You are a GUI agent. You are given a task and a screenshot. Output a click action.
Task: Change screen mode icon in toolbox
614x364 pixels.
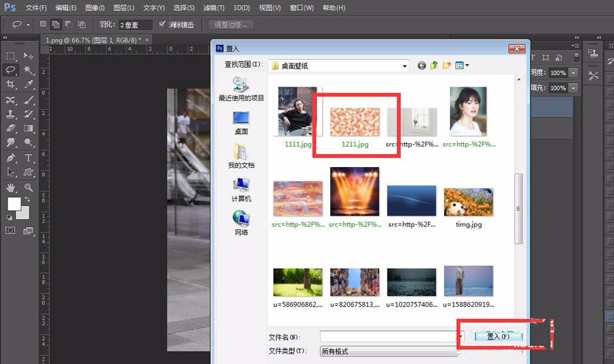(x=28, y=230)
